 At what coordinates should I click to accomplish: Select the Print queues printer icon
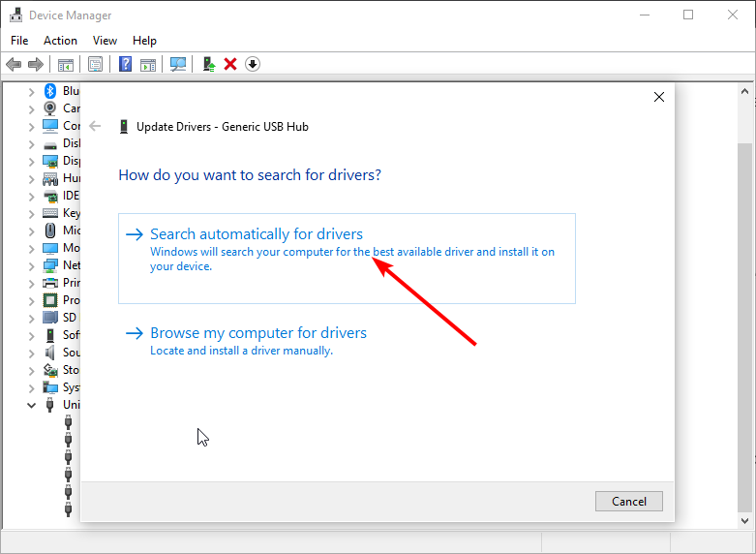point(50,283)
